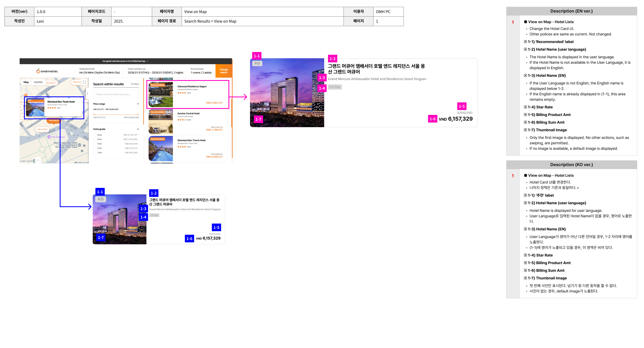Check the 5star hotel grade checkbox
The image size is (644, 348).
(x=95, y=135)
